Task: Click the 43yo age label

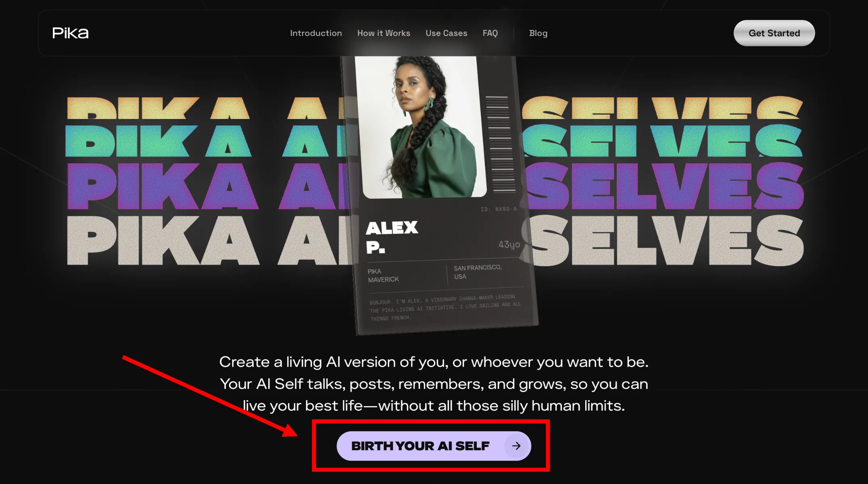Action: [509, 244]
